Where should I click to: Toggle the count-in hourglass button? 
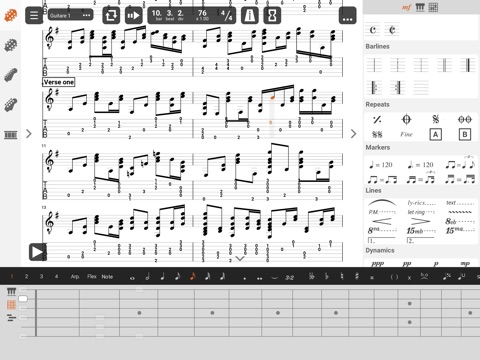(x=272, y=15)
